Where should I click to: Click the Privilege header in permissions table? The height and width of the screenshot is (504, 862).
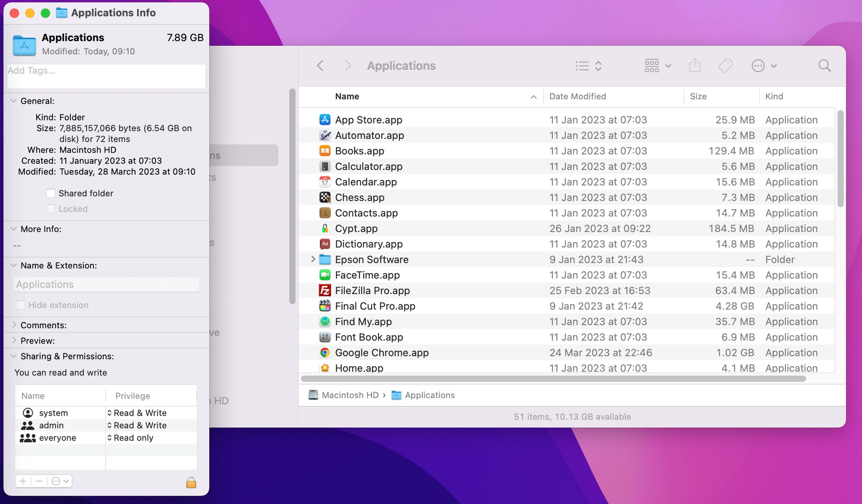pyautogui.click(x=133, y=396)
